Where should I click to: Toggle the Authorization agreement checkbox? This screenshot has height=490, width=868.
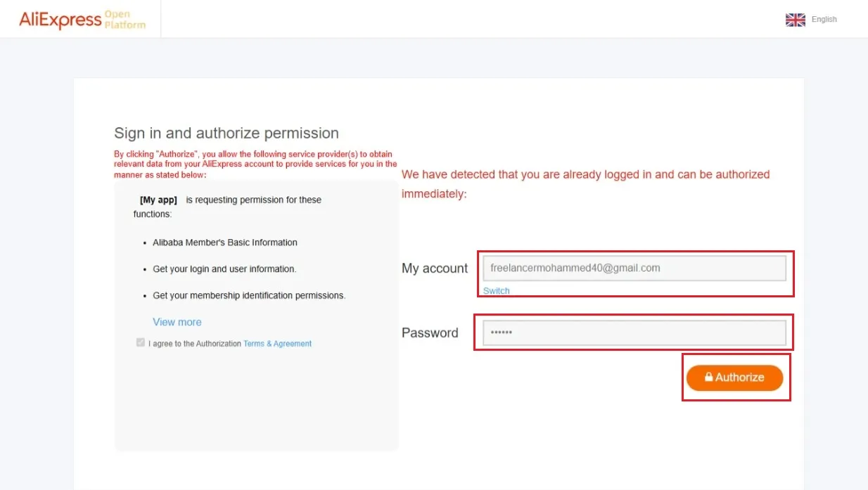[x=141, y=343]
